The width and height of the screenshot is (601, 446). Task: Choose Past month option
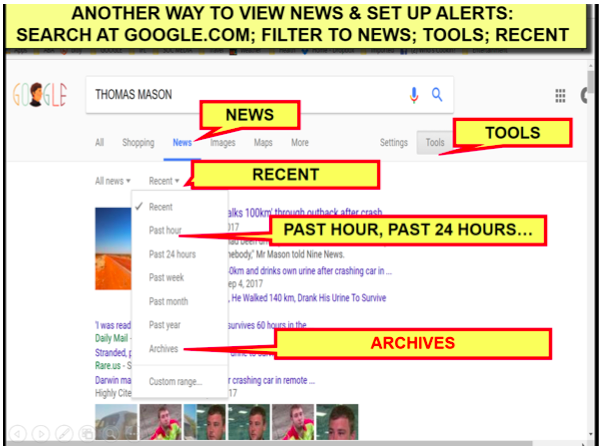pos(168,301)
